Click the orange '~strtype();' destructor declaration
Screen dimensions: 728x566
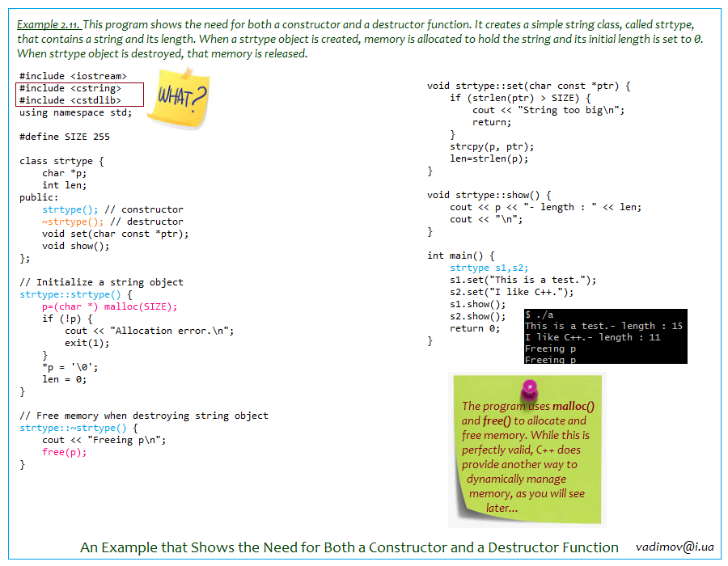[x=73, y=222]
